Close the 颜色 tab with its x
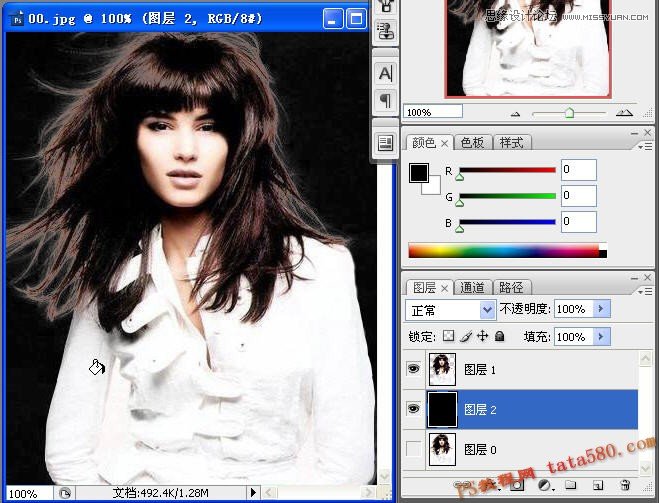Image resolution: width=659 pixels, height=503 pixels. pyautogui.click(x=444, y=144)
